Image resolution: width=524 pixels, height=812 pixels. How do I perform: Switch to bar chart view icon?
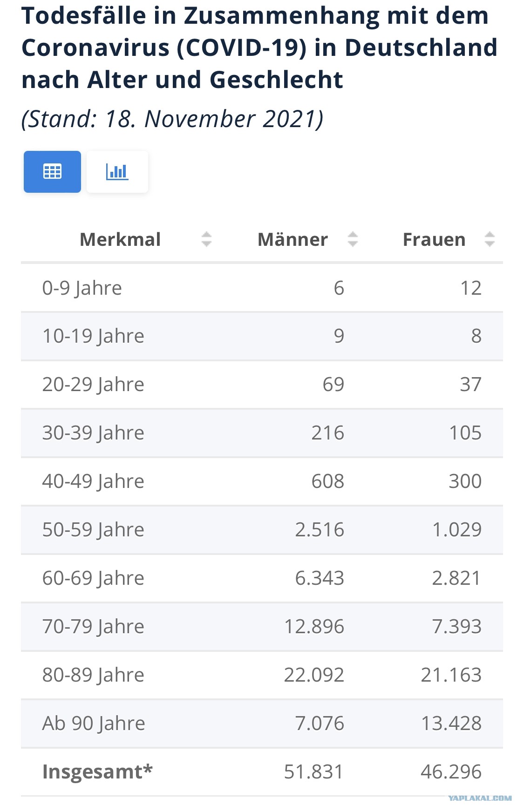tap(117, 172)
